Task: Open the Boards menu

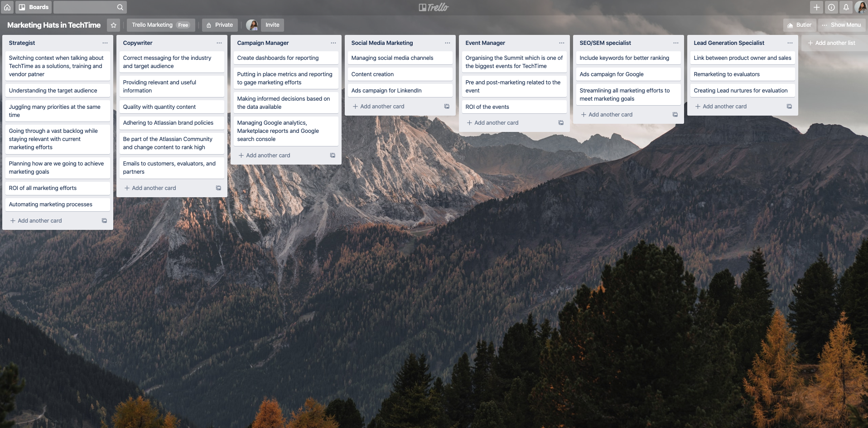Action: tap(34, 7)
